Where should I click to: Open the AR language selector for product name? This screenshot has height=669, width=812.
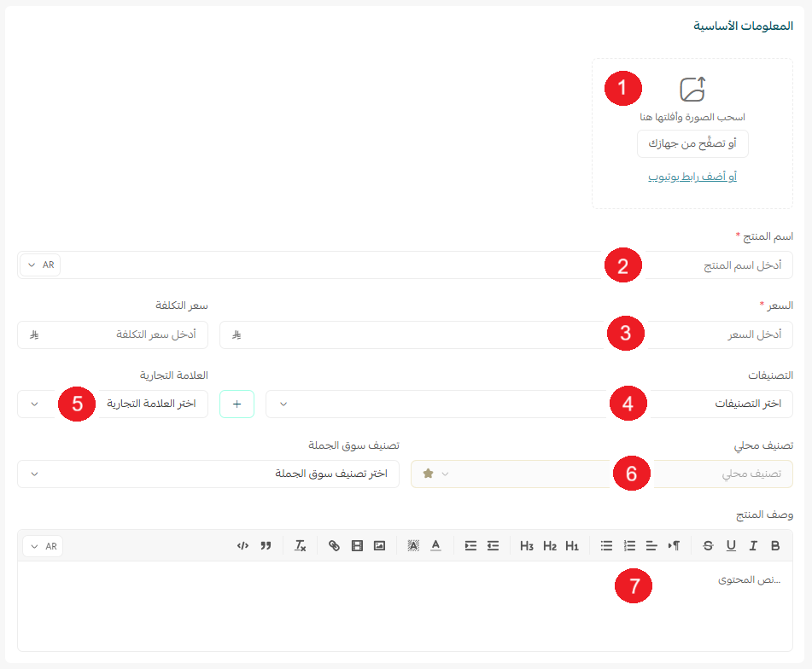(x=40, y=265)
